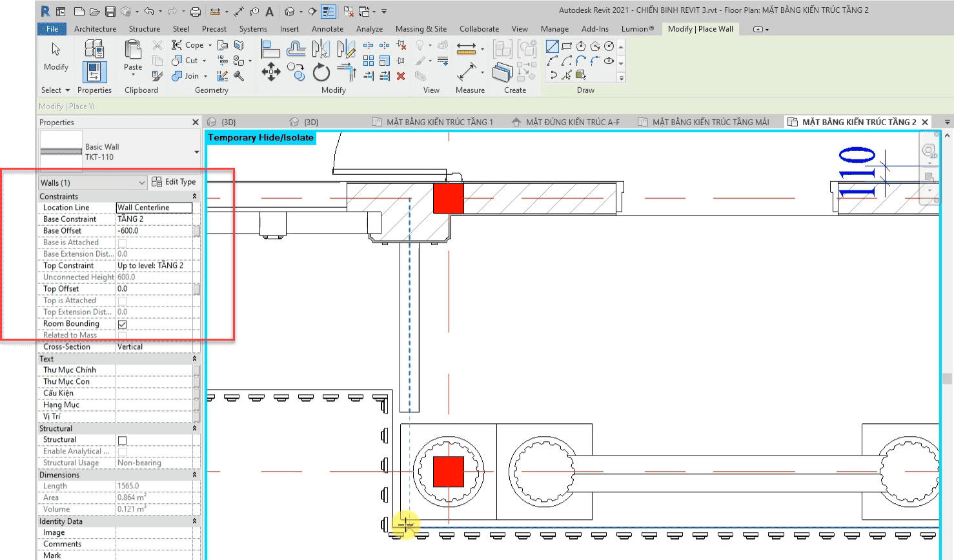Select the Pick Lines draw tool
This screenshot has height=560, width=954.
click(567, 75)
